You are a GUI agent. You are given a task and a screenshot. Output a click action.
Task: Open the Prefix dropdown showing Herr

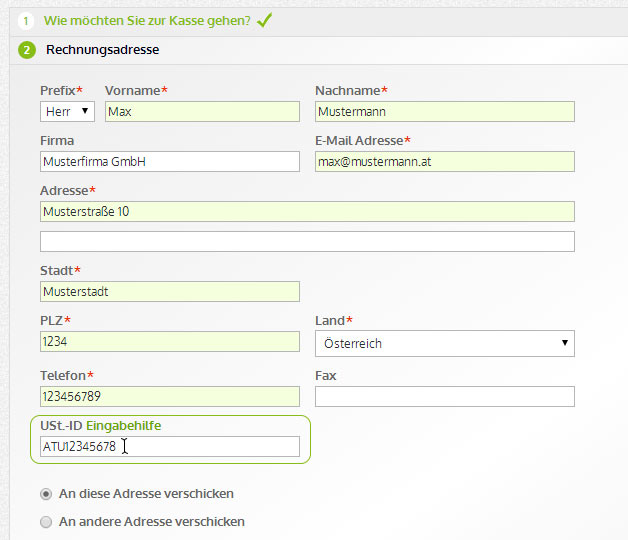click(67, 111)
